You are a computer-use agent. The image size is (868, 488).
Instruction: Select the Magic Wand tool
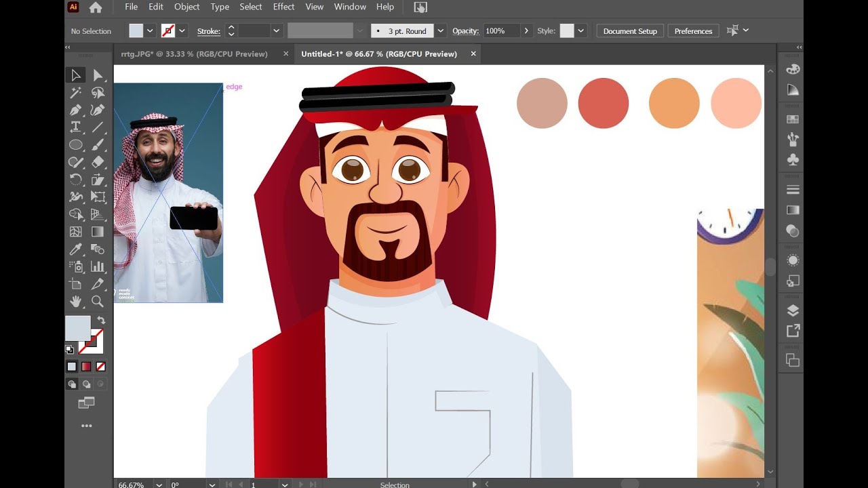[76, 93]
